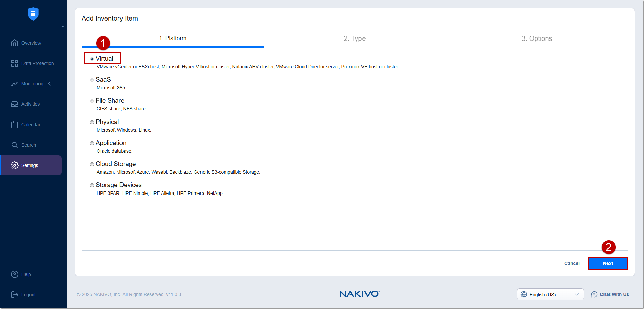Screen dimensions: 644x309
Task: Go to the 1. Platform step tab
Action: pos(173,38)
